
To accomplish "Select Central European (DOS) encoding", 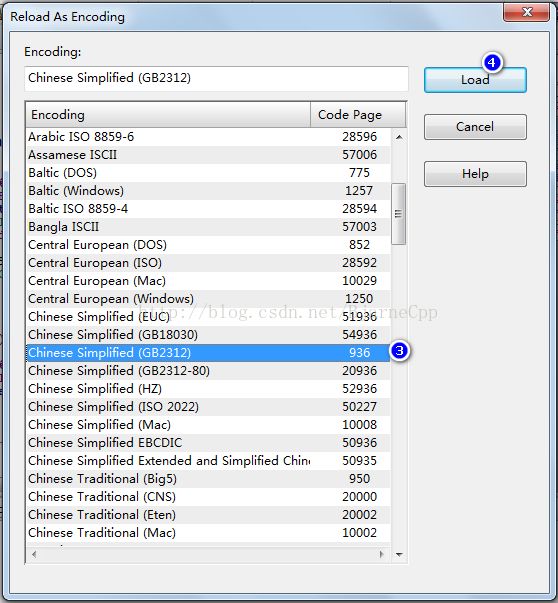I will 208,245.
